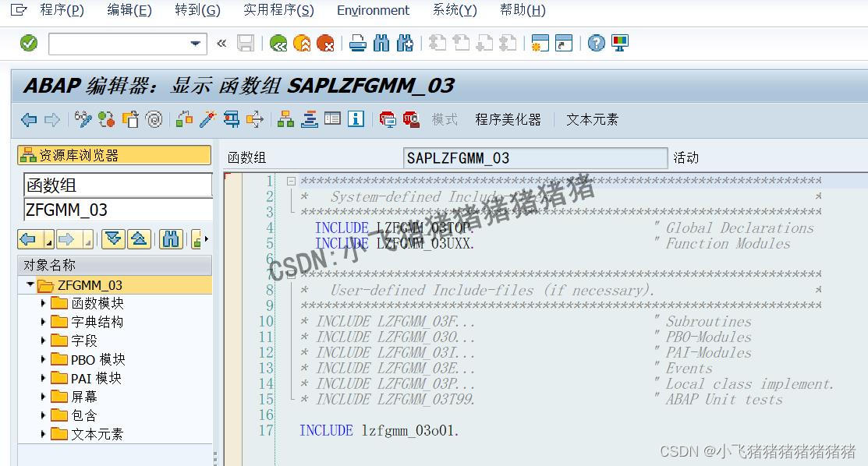Open the Environment menu
The image size is (868, 466).
[x=373, y=10]
